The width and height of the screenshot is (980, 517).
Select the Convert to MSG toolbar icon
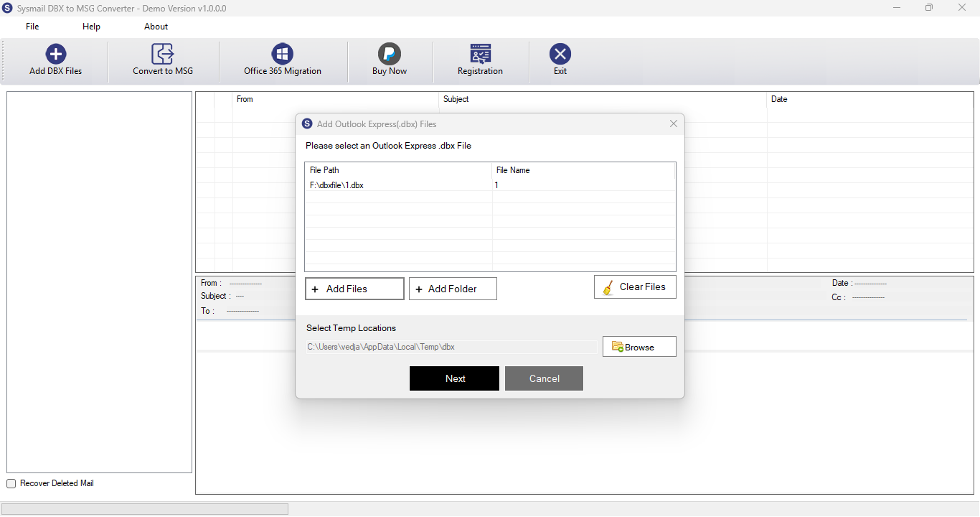coord(163,54)
